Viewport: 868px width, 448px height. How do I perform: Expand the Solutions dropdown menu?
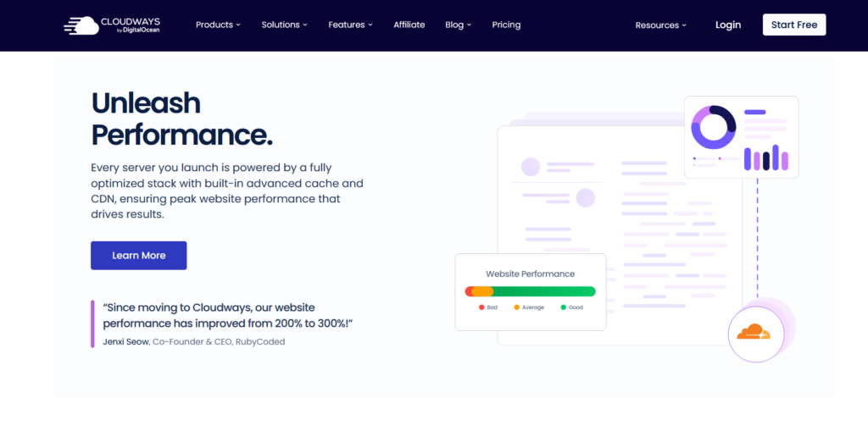coord(284,25)
